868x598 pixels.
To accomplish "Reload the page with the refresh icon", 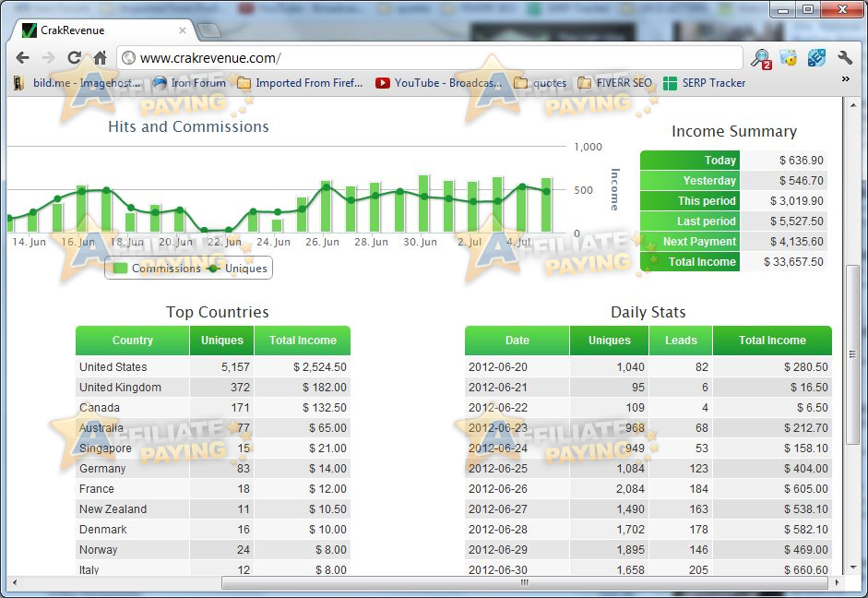I will pos(74,58).
